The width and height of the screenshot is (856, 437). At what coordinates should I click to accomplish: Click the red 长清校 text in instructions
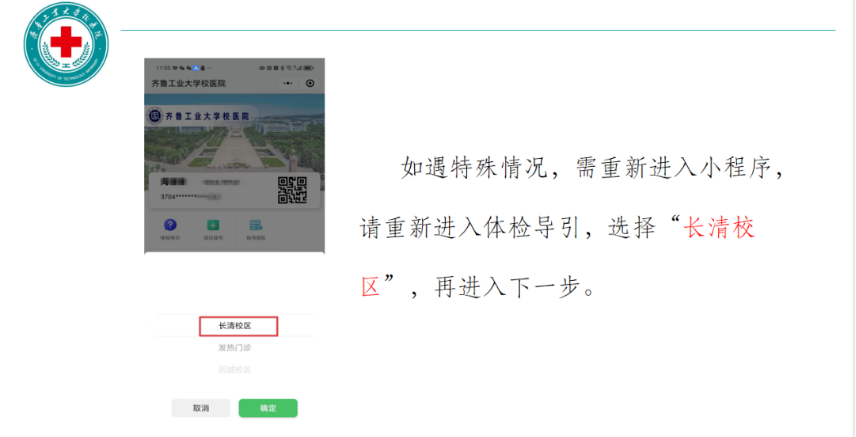pos(717,227)
